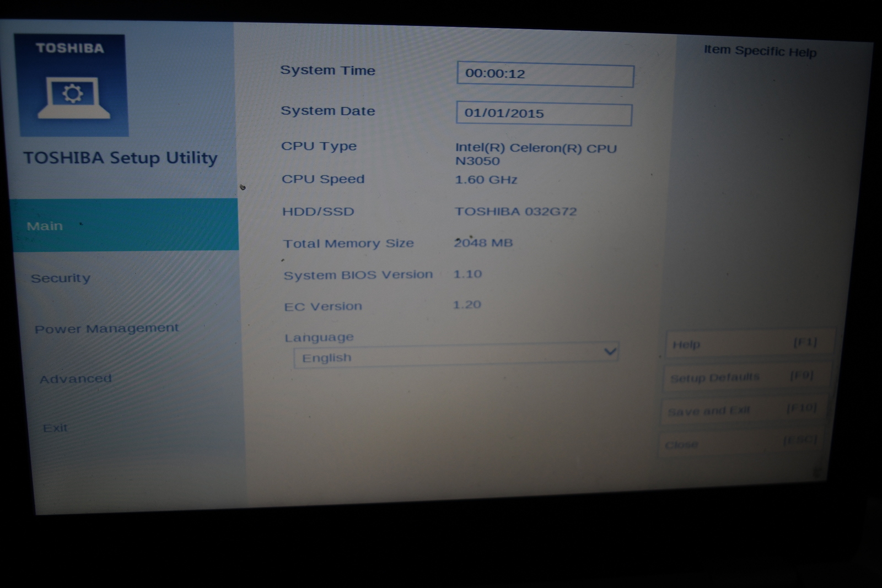The height and width of the screenshot is (588, 882).
Task: Select the EC Version value 1.20
Action: [467, 305]
